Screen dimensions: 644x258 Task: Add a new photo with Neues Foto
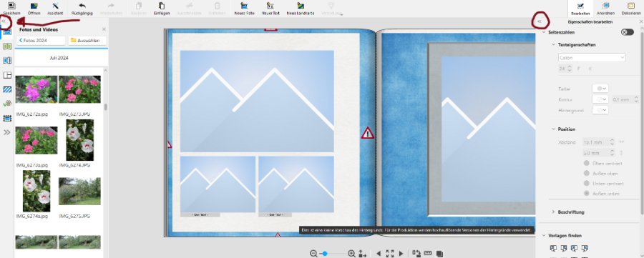245,8
